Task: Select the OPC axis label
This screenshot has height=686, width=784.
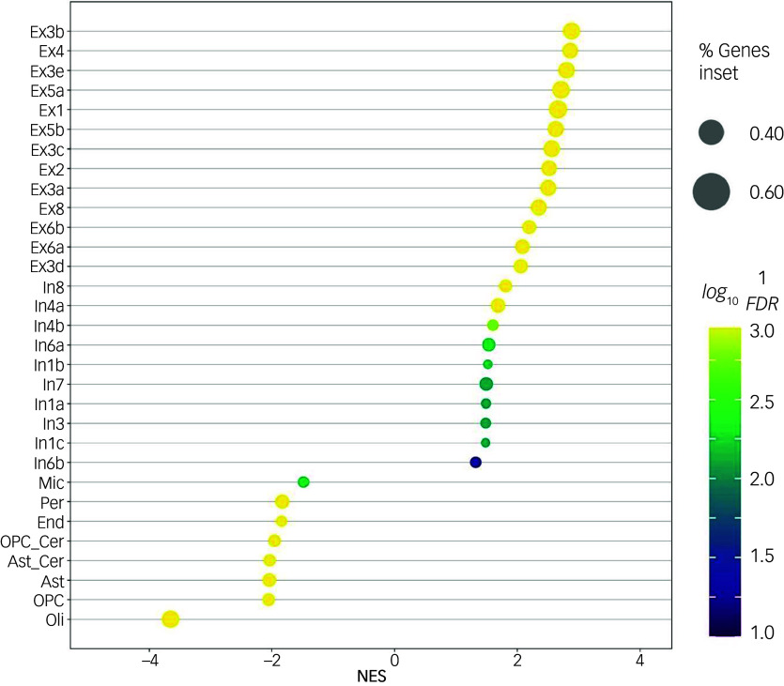Action: (x=49, y=600)
